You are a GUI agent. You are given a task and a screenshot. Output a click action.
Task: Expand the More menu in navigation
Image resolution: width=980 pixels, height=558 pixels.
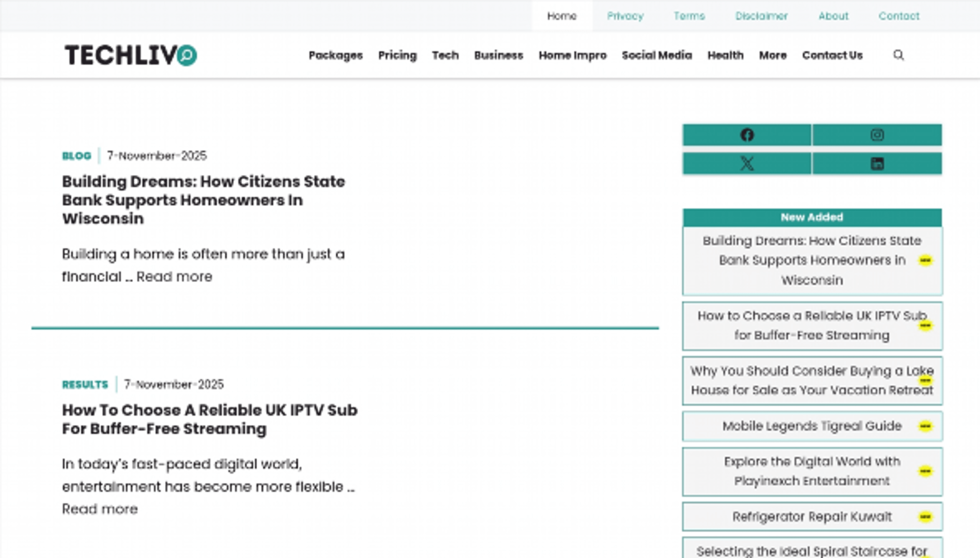coord(773,56)
